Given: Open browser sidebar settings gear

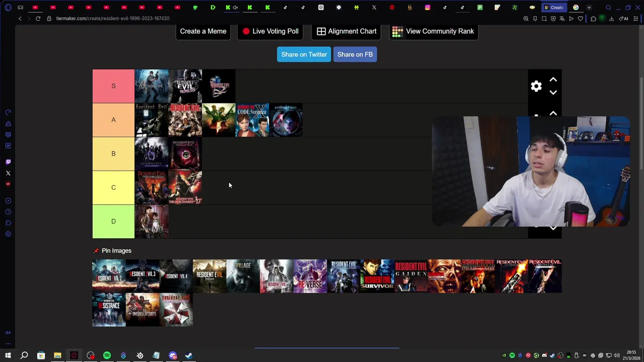Looking at the screenshot, I should 8,234.
